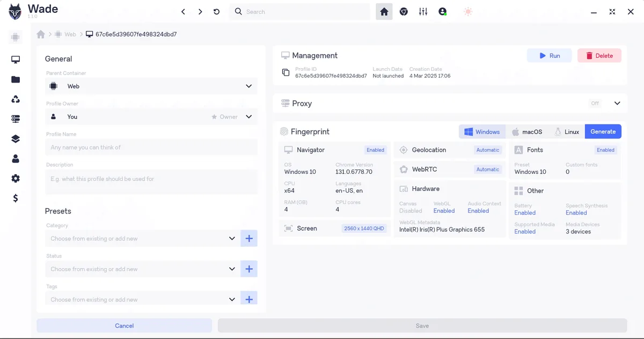Open the chip containers sidebar icon
This screenshot has height=339, width=644.
15,38
